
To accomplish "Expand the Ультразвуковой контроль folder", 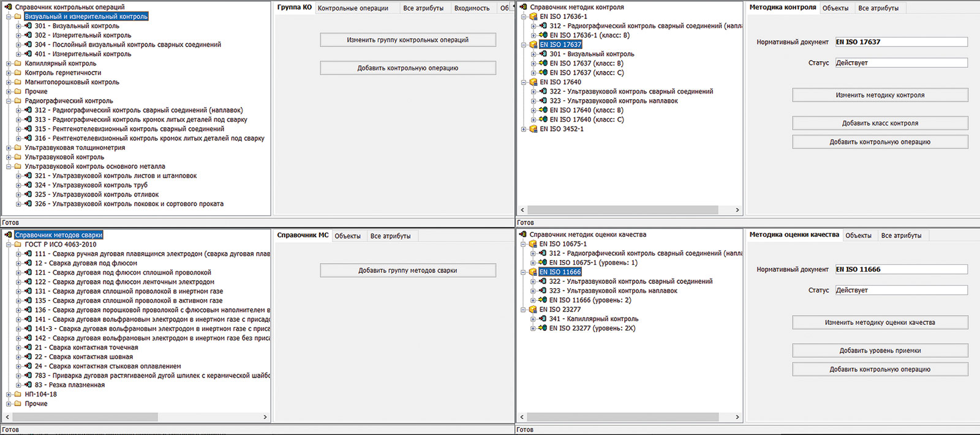I will 9,157.
